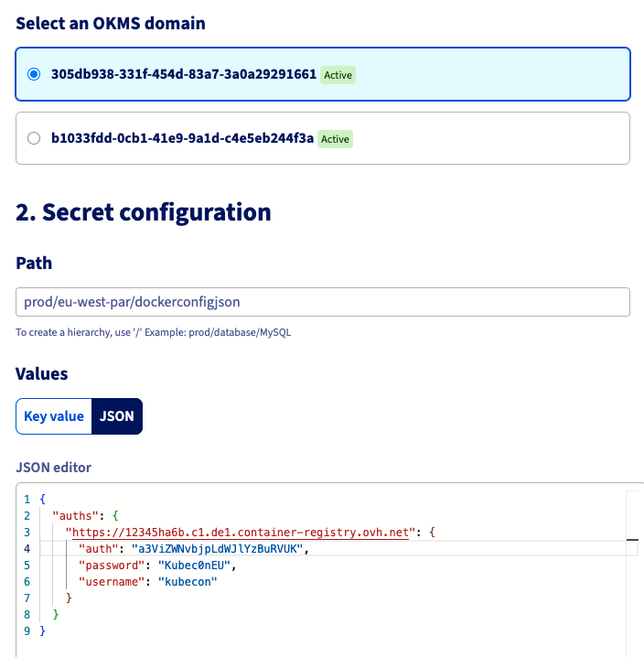Click the container-registry.ovh.net URL in editor
644x657 pixels.
(241, 532)
